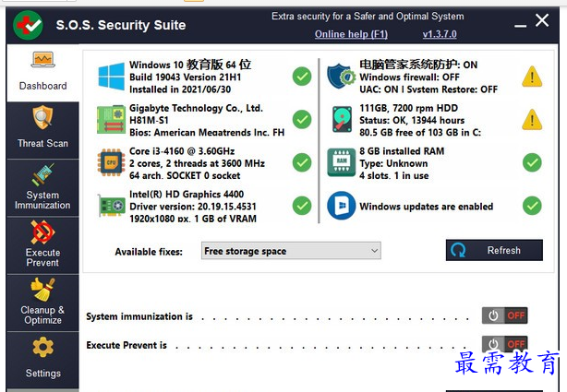This screenshot has width=567, height=392.
Task: Click green check next to Intel HD Graphics
Action: (x=302, y=206)
